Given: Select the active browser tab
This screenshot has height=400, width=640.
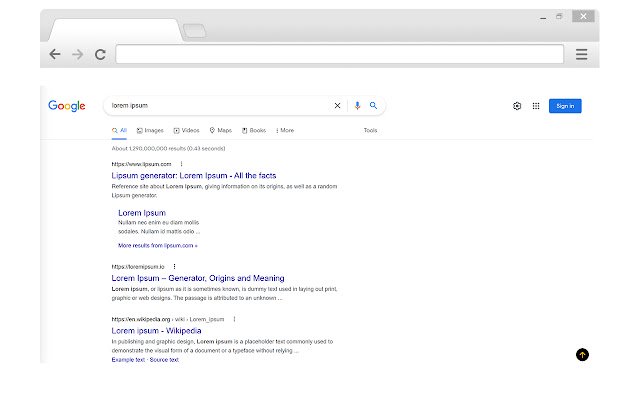Looking at the screenshot, I should (115, 30).
